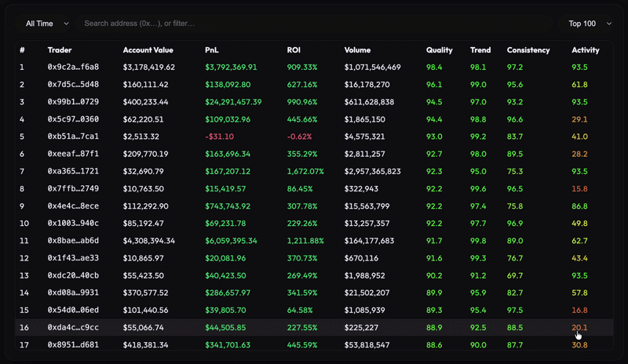Select trader 0x7d5c…5d48 in row 2
This screenshot has height=364, width=628.
[x=73, y=85]
